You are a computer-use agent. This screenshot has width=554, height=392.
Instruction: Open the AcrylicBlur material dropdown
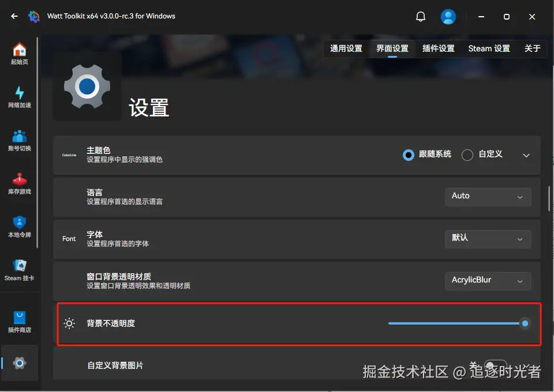pos(488,281)
